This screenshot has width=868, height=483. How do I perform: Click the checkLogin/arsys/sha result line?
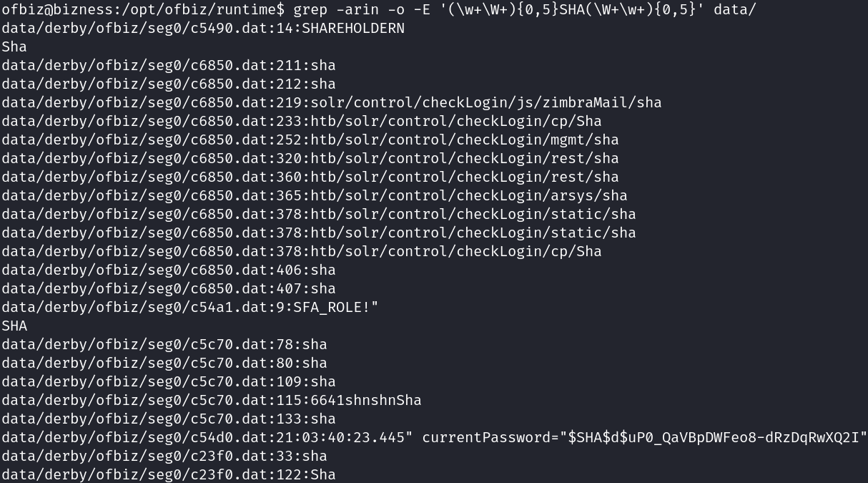point(314,196)
